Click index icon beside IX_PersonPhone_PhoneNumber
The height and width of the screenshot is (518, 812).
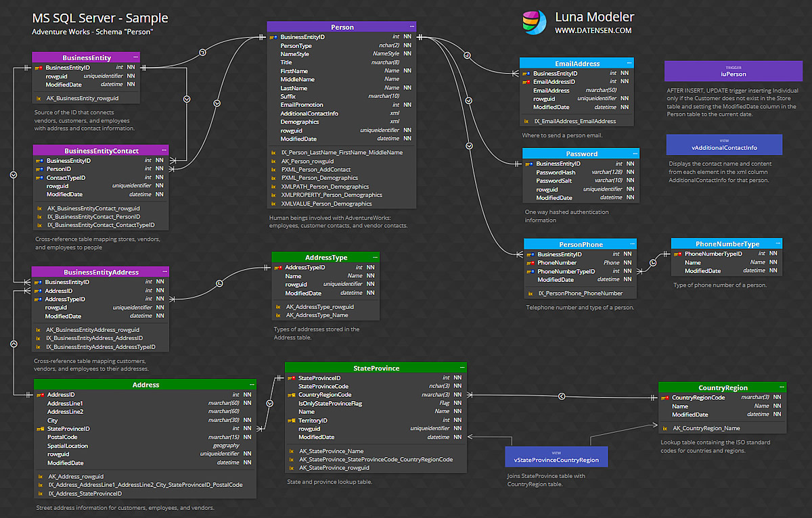coord(531,293)
